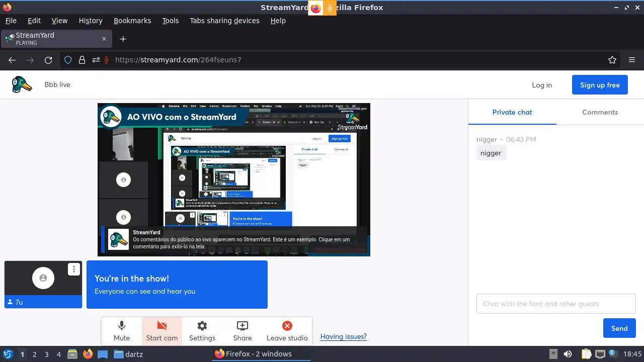The width and height of the screenshot is (644, 362).
Task: Open the History menu
Action: click(x=91, y=21)
